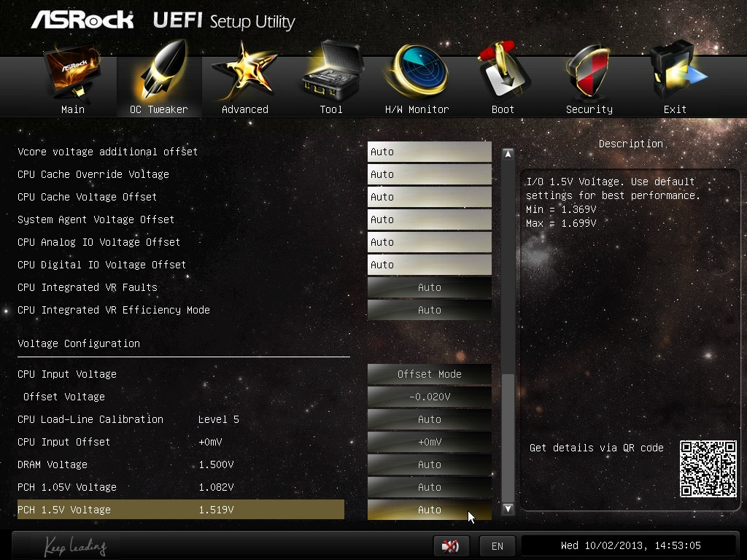747x560 pixels.
Task: Open the Tool toolbox icon
Action: pyautogui.click(x=333, y=71)
